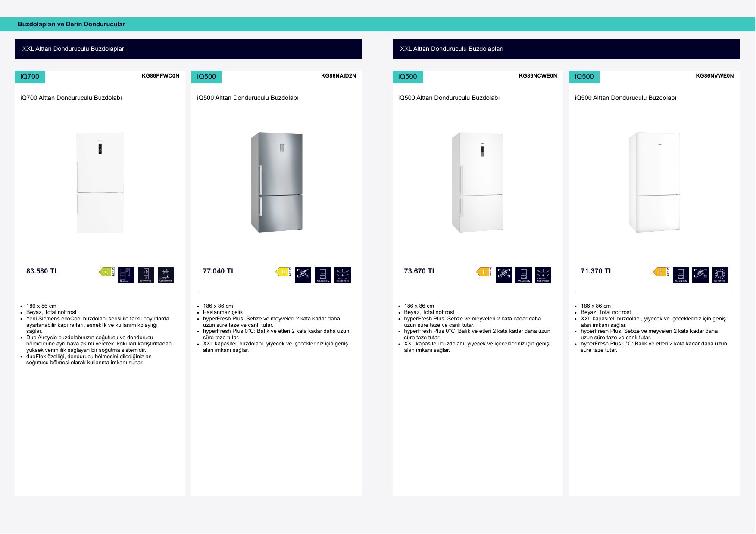Click the hyperFresh Plus 0°C bullet on KG86NAID2N

276,334
